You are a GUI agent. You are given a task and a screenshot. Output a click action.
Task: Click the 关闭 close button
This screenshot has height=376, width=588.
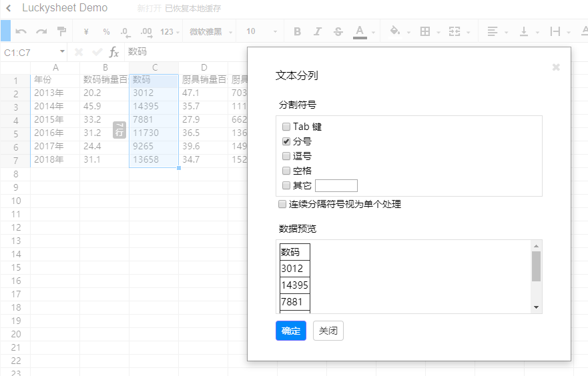328,331
